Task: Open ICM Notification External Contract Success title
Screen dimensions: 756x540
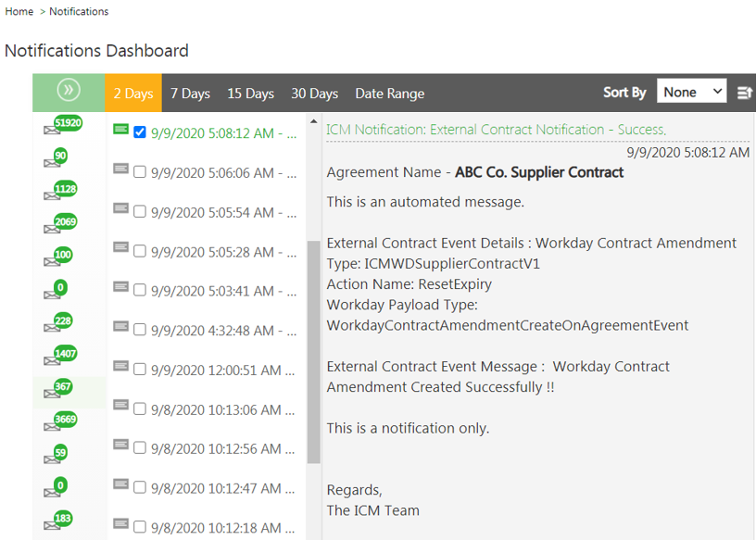Action: coord(497,130)
